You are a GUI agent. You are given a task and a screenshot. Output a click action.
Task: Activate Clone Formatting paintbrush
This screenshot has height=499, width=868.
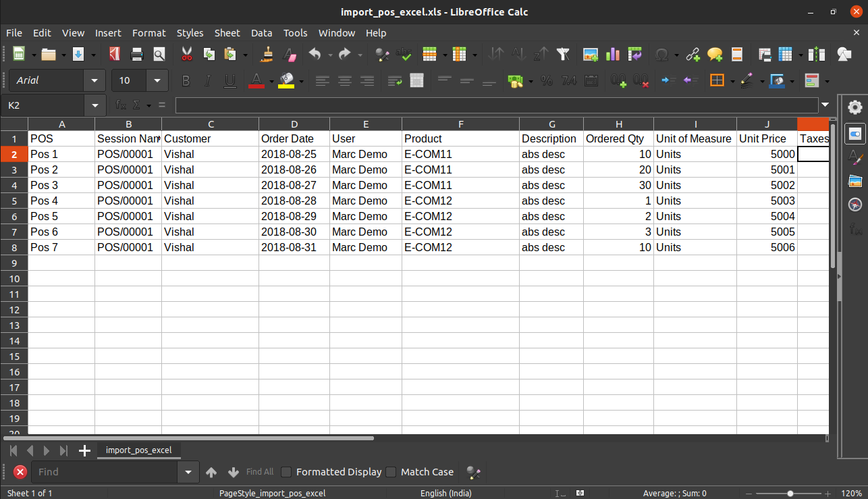(x=267, y=55)
